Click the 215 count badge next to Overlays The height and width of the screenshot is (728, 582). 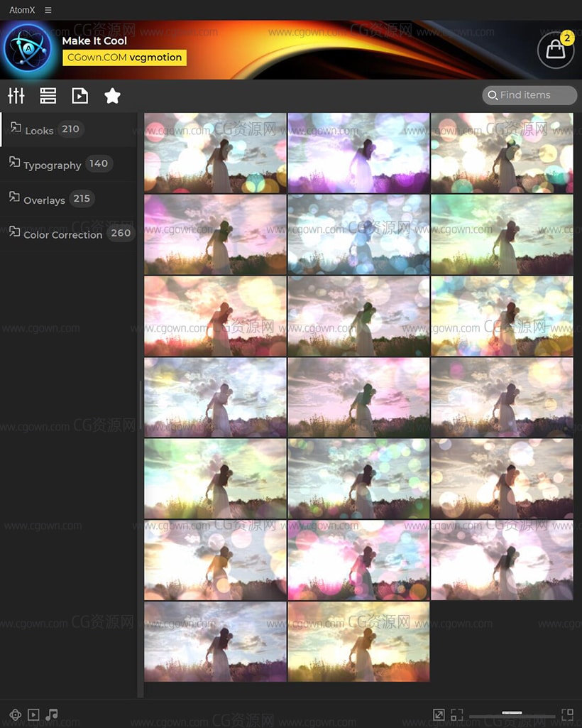pyautogui.click(x=82, y=198)
